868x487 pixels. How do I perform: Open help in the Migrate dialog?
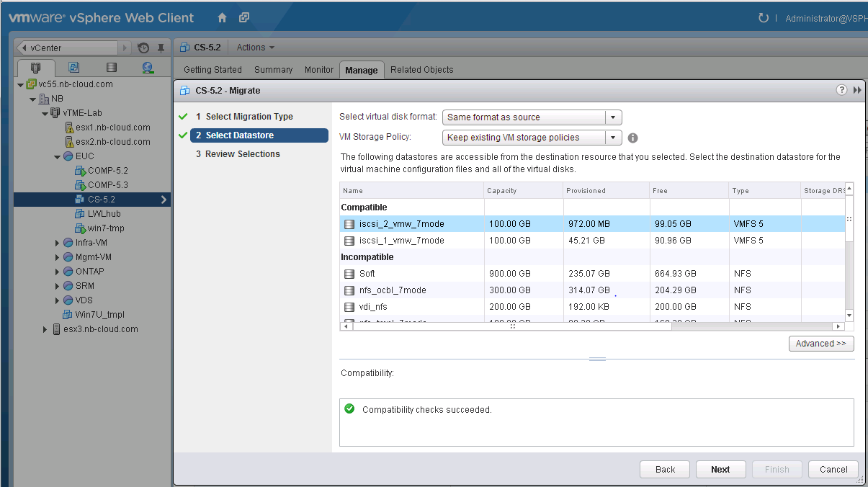coord(841,90)
